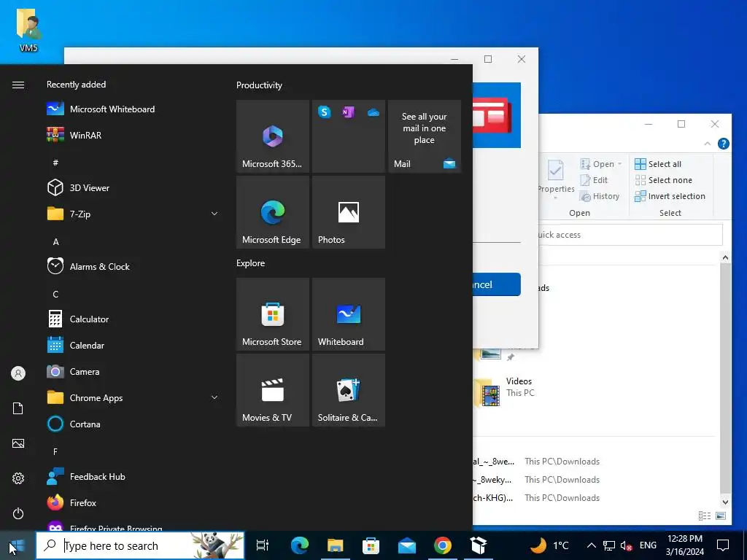Click Select all in File Explorer ribbon

point(658,164)
